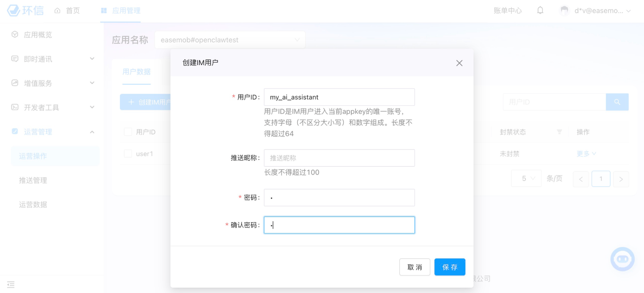The height and width of the screenshot is (293, 644).
Task: Click the 封禁状态 column header
Action: click(x=513, y=132)
